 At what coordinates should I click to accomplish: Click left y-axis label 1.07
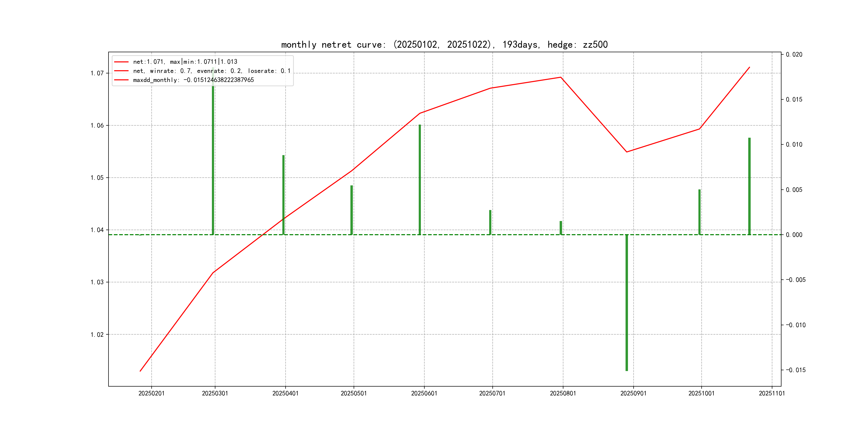tap(97, 73)
